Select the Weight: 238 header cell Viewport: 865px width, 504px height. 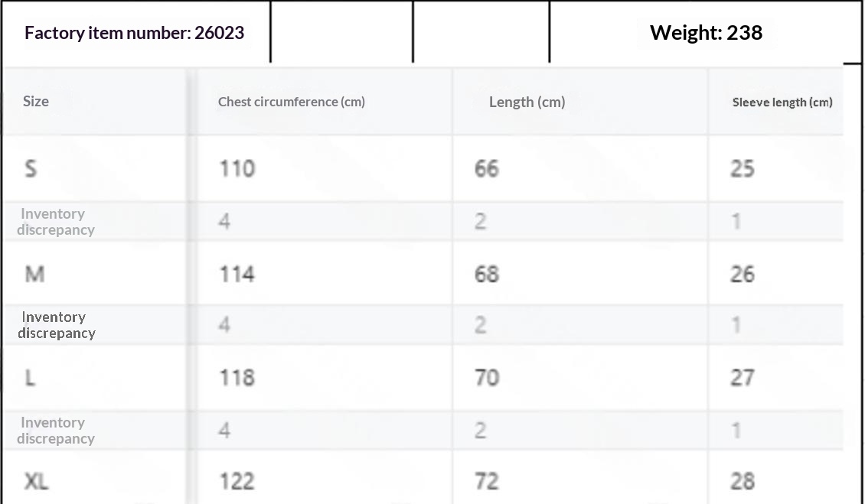(706, 33)
